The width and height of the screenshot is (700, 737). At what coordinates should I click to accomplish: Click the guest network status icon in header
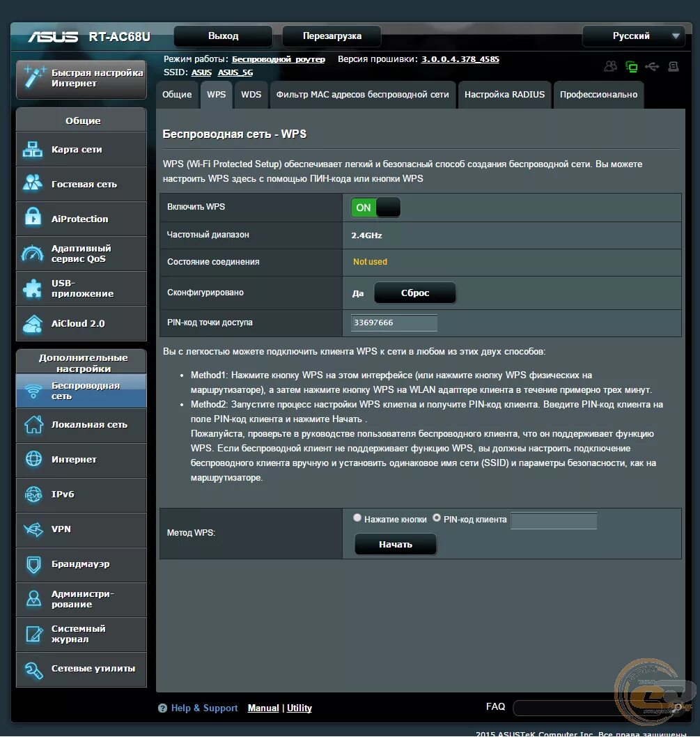pyautogui.click(x=610, y=66)
